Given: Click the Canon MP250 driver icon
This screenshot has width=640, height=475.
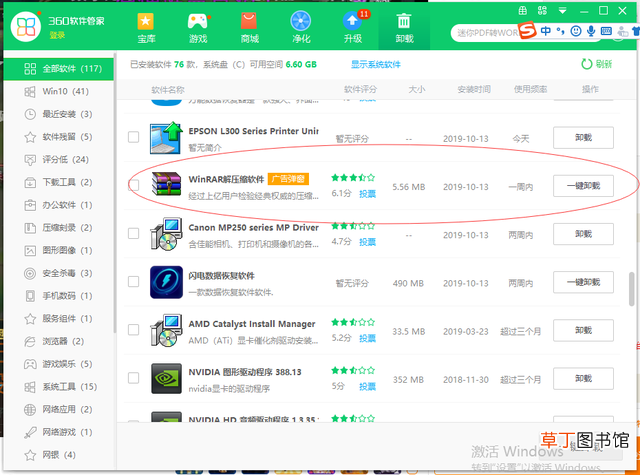Looking at the screenshot, I should click(x=166, y=234).
